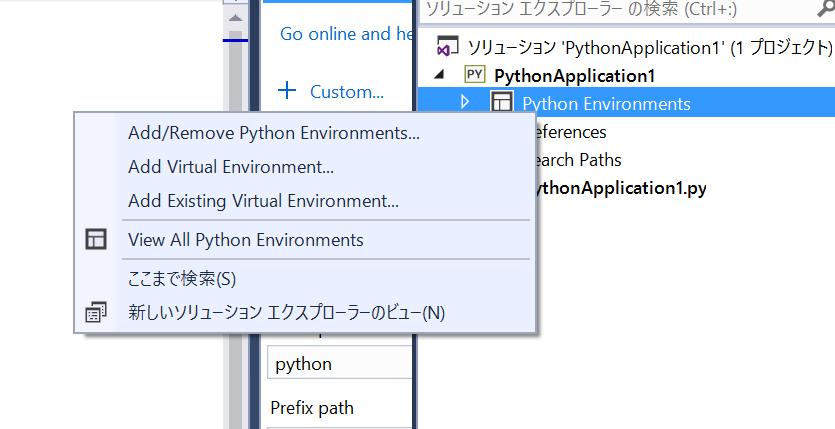Viewport: 835px width, 429px height.
Task: Click the Visual Studio solution icon
Action: point(448,47)
